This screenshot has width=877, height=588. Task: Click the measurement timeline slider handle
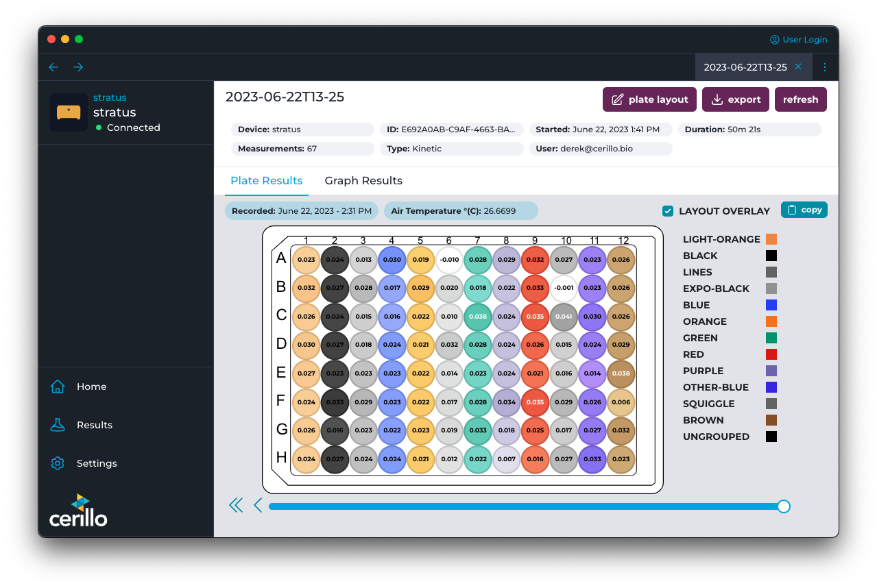[x=784, y=506]
